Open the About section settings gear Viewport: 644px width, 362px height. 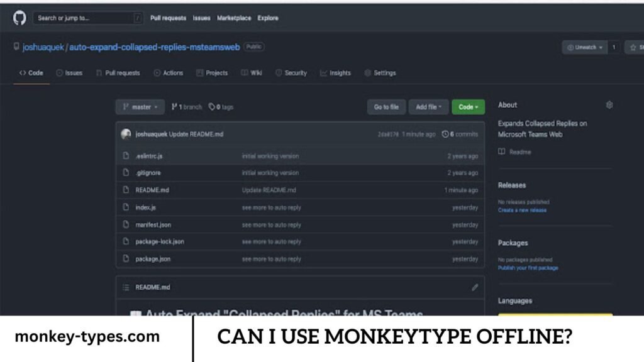click(x=609, y=105)
